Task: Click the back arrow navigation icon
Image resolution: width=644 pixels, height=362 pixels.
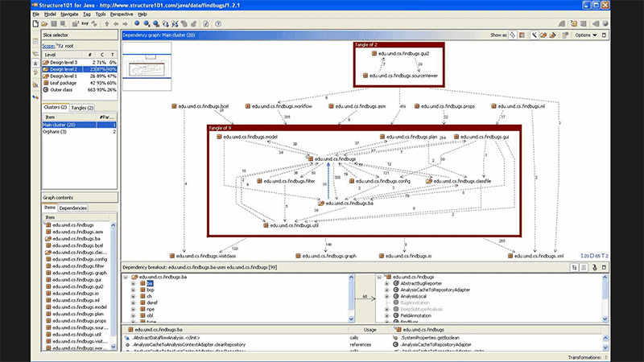Action: [116, 24]
